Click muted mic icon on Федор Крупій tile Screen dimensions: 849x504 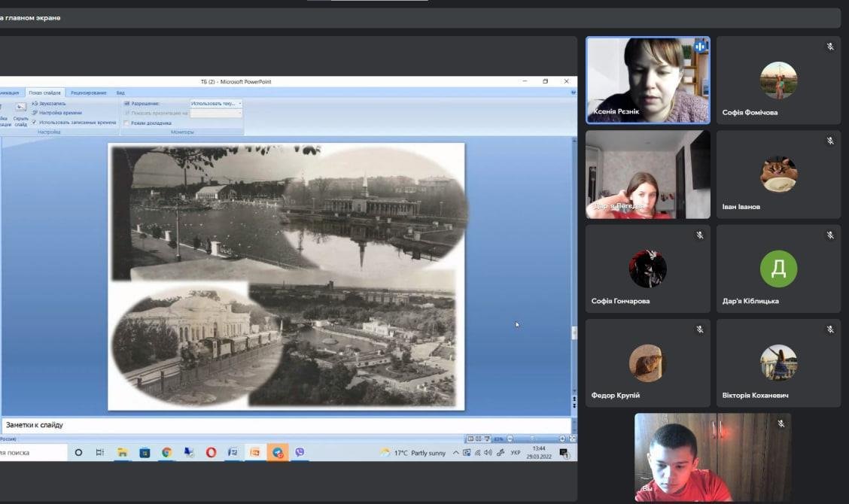pyautogui.click(x=699, y=329)
